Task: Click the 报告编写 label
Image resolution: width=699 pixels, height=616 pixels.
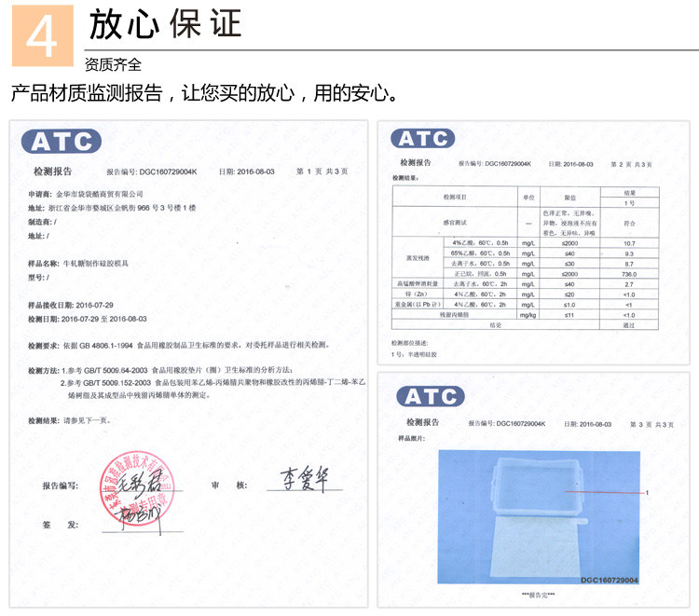Action: (61, 486)
